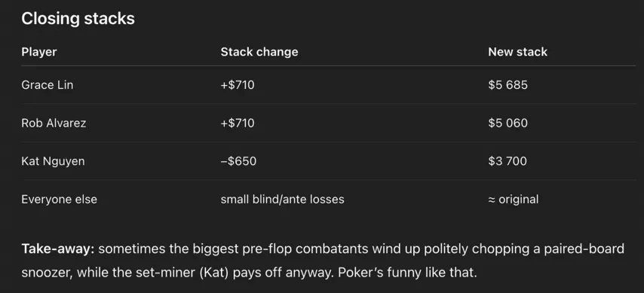The height and width of the screenshot is (293, 644).
Task: Click the $5 685 new stack value
Action: click(x=508, y=85)
